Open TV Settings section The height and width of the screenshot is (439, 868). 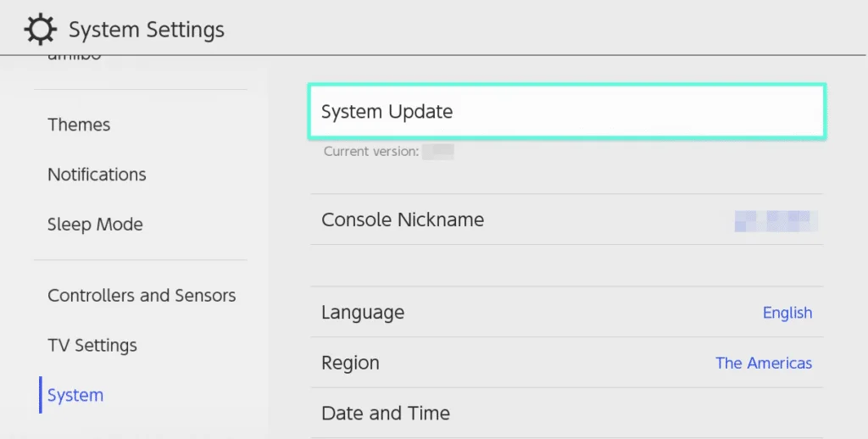coord(92,346)
